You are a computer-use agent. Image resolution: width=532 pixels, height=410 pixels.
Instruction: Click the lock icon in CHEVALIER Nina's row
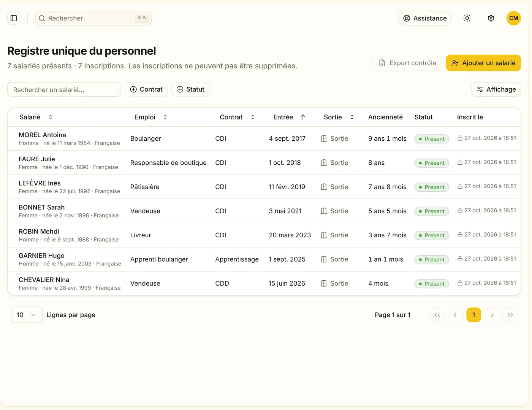coord(460,283)
